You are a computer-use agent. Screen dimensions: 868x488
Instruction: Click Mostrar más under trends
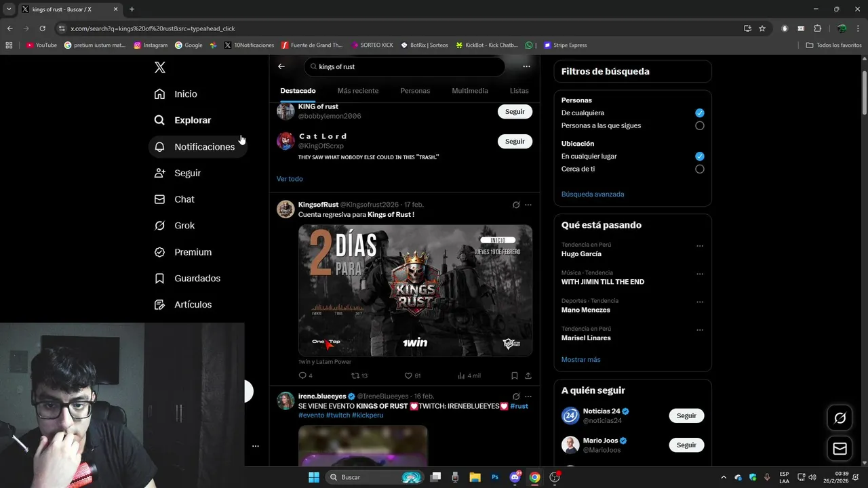580,360
